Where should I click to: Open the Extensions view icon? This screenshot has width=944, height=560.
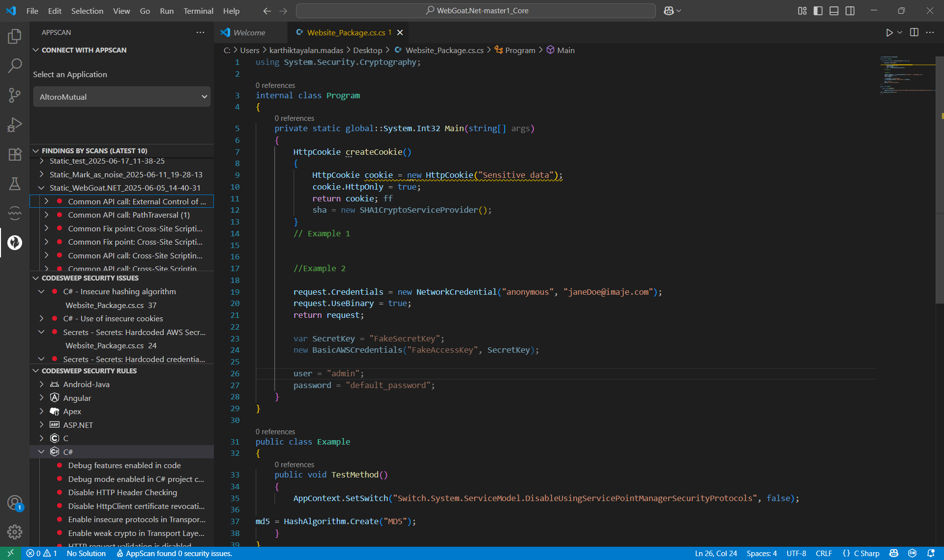pyautogui.click(x=15, y=154)
